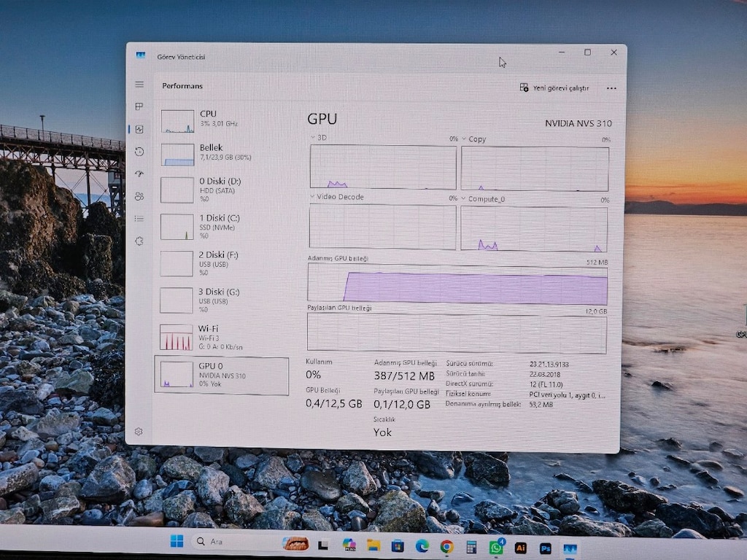This screenshot has width=747, height=560.
Task: Open the Startup apps sidebar icon
Action: [139, 174]
